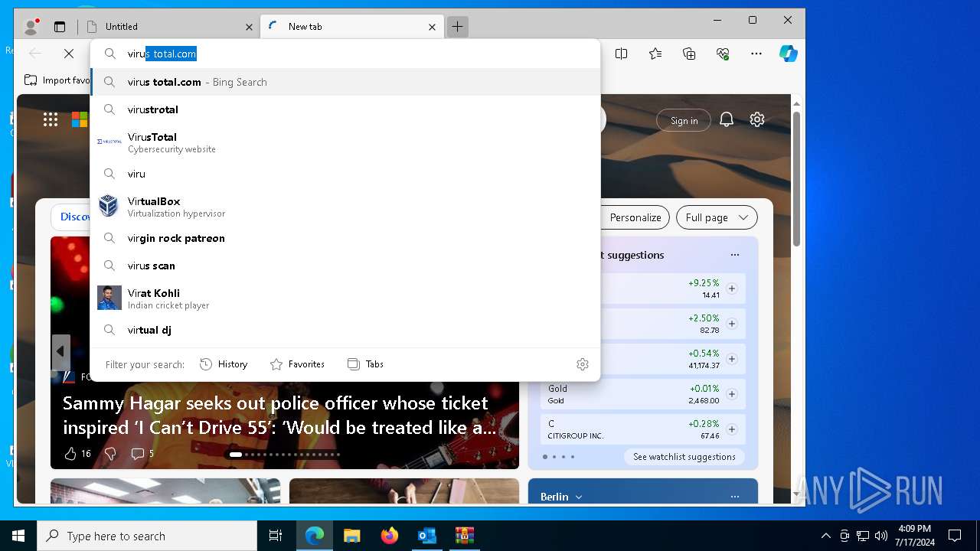980x551 pixels.
Task: Expand the Full page layout dropdown
Action: tap(717, 217)
